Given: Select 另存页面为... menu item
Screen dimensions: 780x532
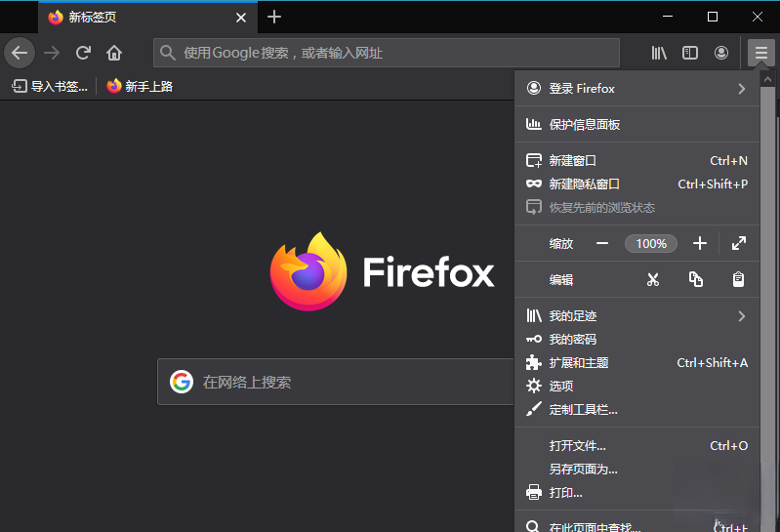Looking at the screenshot, I should 637,470.
